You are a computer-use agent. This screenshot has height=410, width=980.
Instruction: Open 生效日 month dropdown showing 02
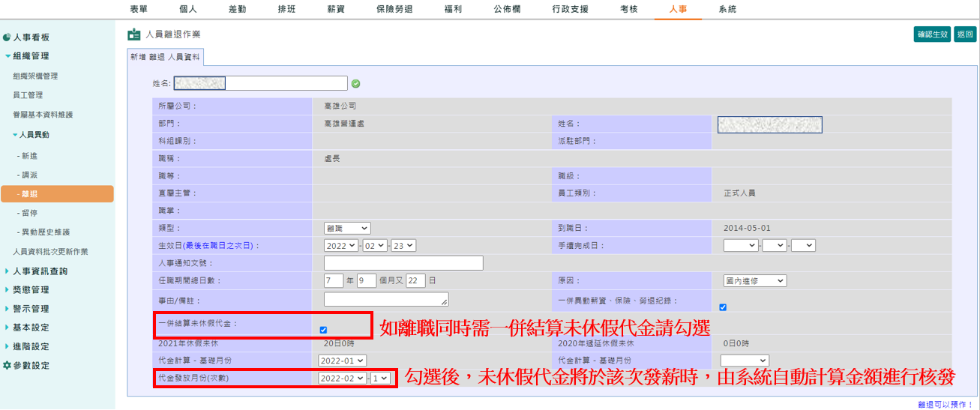coord(375,245)
